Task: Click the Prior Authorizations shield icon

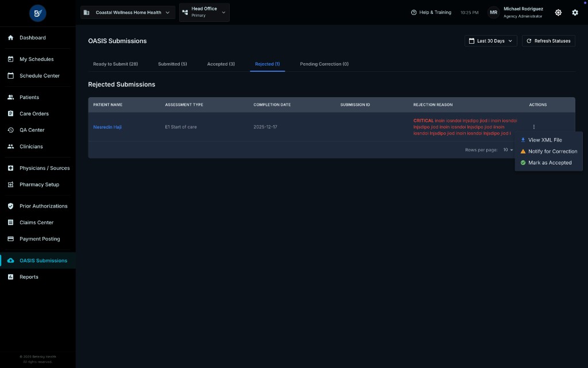Action: [x=10, y=206]
